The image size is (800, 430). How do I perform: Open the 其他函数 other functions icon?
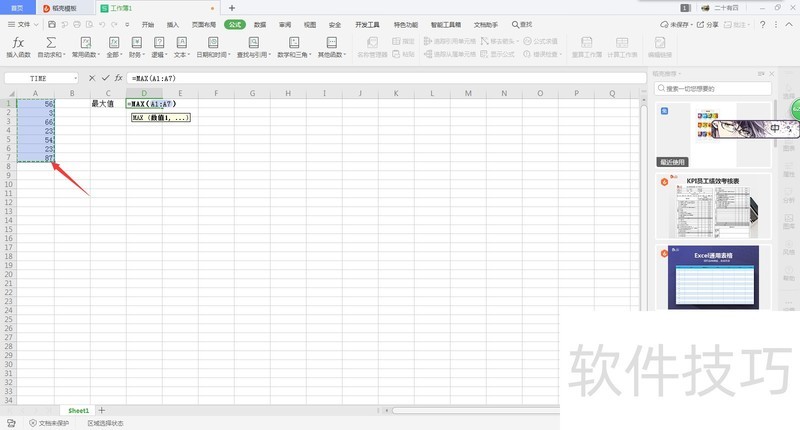332,42
